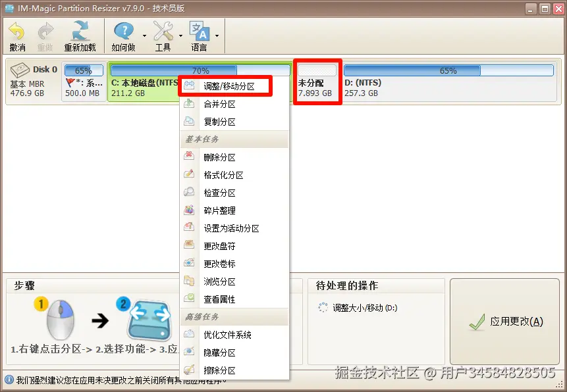The width and height of the screenshot is (567, 392).
Task: Choose 更改盘符 from the context menu
Action: pos(234,246)
